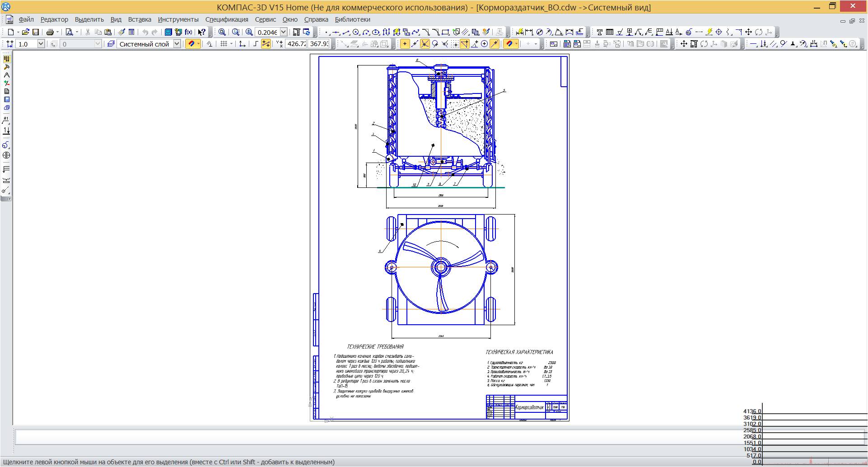This screenshot has width=868, height=467.
Task: Open the print preview tool
Action: 69,32
